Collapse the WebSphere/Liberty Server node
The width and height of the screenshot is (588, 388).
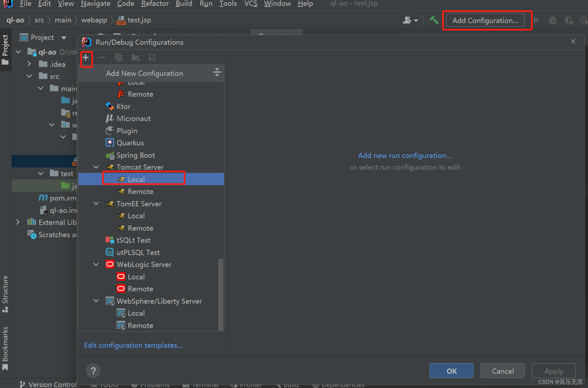pyautogui.click(x=96, y=301)
